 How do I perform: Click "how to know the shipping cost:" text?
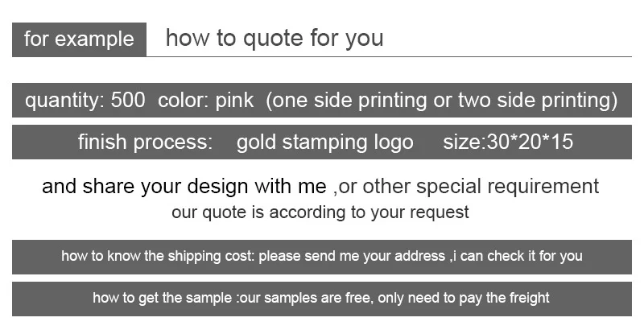(157, 256)
